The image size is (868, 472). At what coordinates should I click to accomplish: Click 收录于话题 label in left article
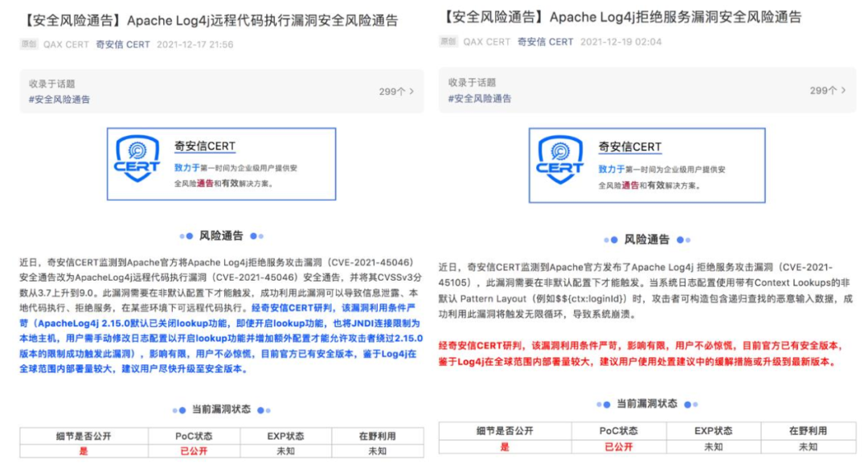(52, 84)
